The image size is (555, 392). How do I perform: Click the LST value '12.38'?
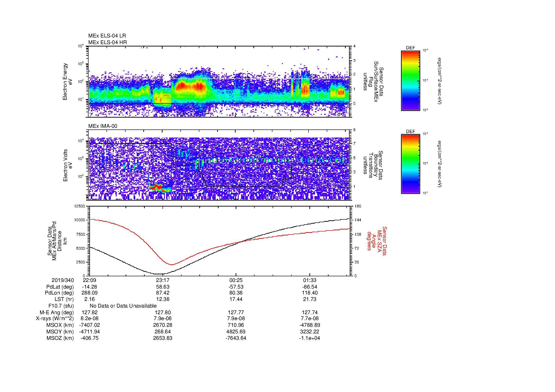pyautogui.click(x=163, y=299)
